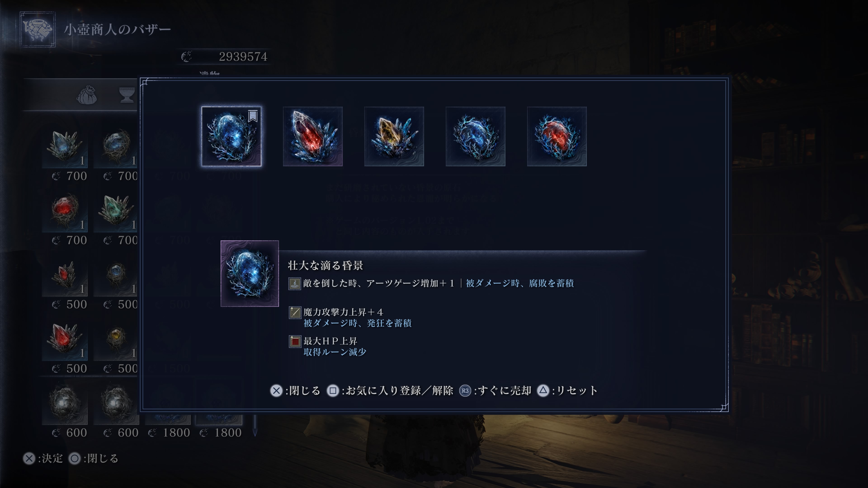Select the highlighted blue dusk scene relic
The image size is (868, 488).
click(231, 136)
